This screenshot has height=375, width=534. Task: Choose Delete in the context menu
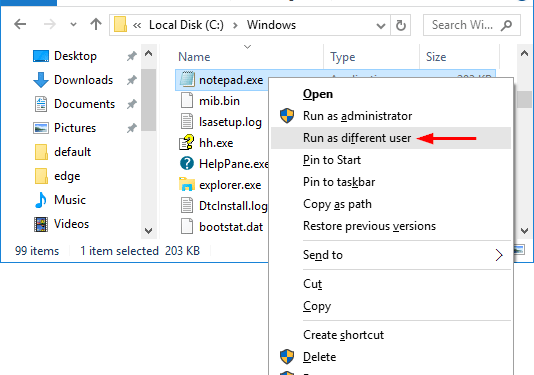391,357
